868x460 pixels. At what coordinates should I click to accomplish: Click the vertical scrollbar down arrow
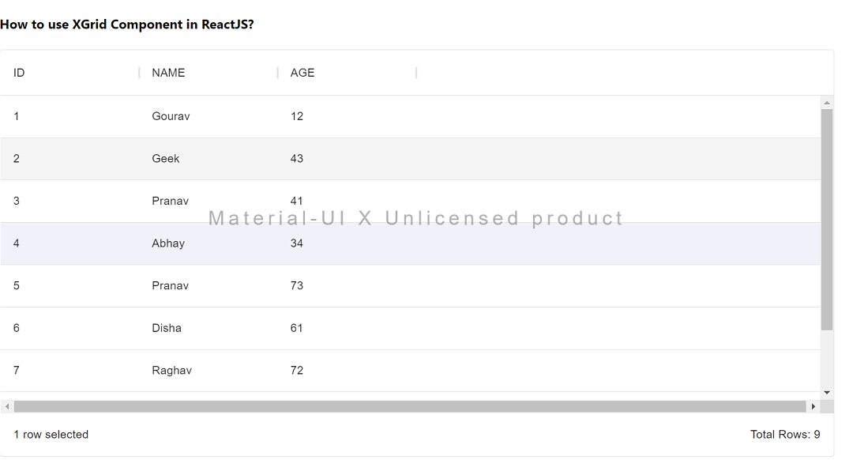point(827,392)
